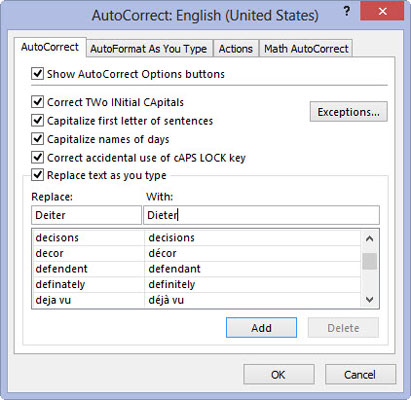The height and width of the screenshot is (400, 411).
Task: Select the decor list entry
Action: click(49, 253)
